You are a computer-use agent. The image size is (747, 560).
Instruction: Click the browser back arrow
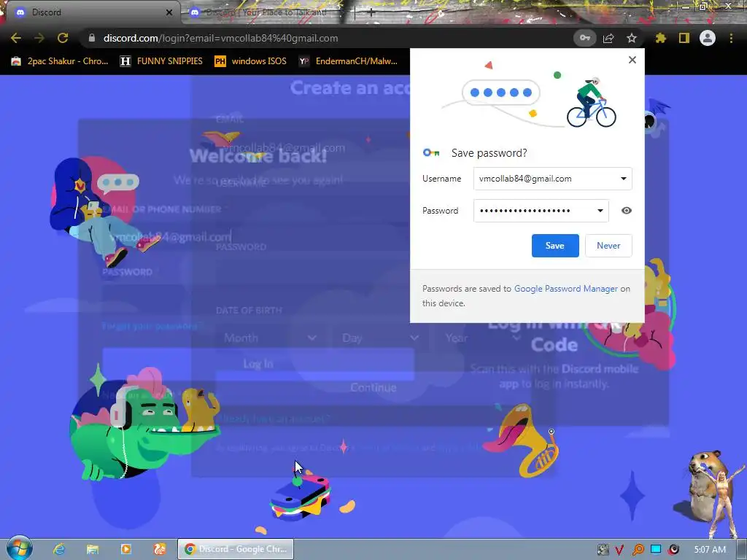coord(16,38)
